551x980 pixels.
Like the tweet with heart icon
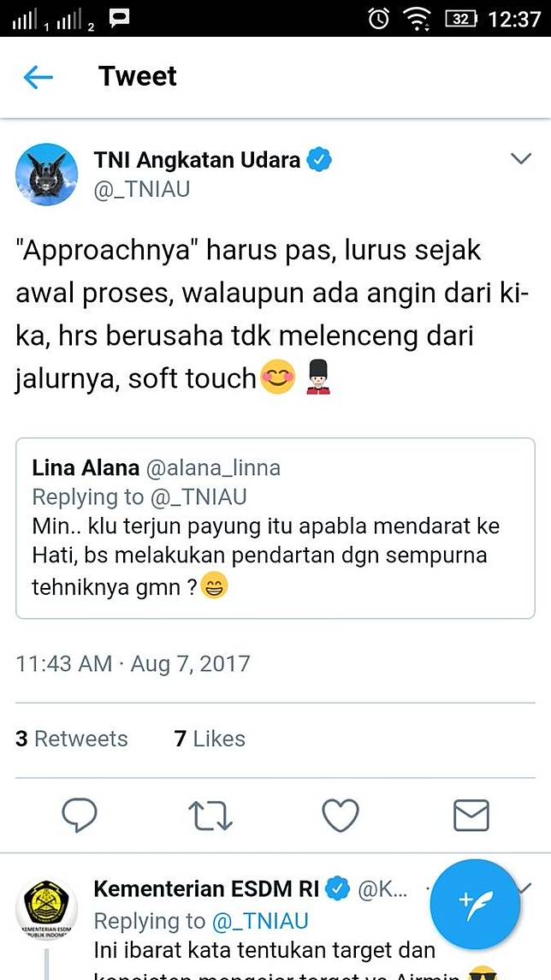(x=341, y=816)
